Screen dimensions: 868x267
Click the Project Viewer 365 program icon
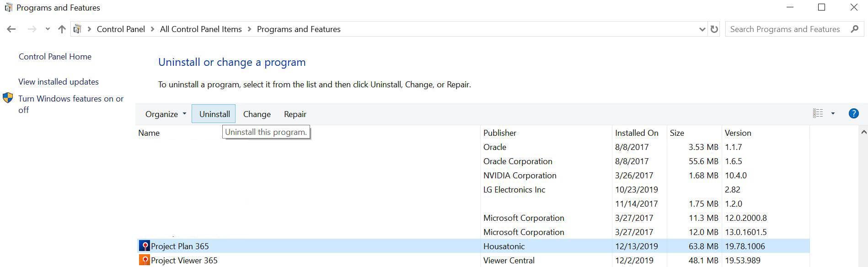(x=145, y=260)
